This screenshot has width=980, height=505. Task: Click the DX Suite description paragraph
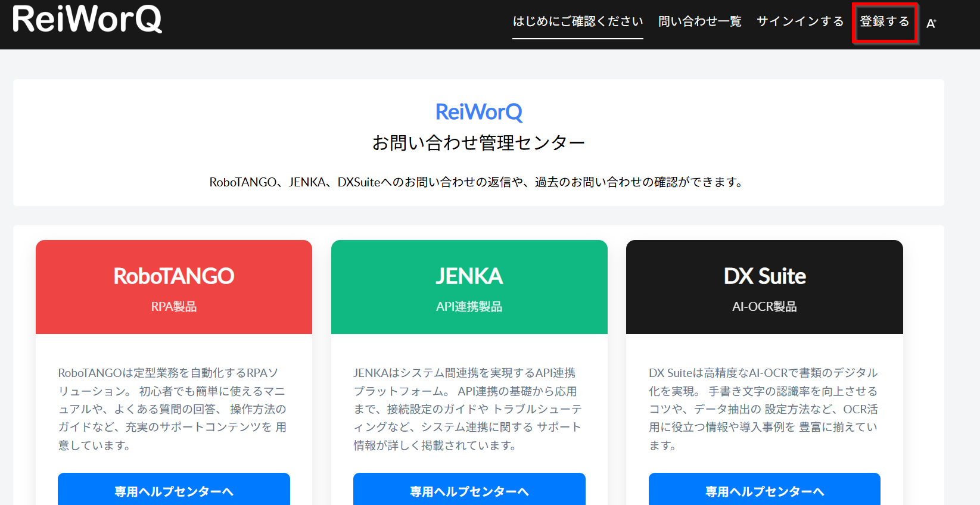[x=763, y=409]
